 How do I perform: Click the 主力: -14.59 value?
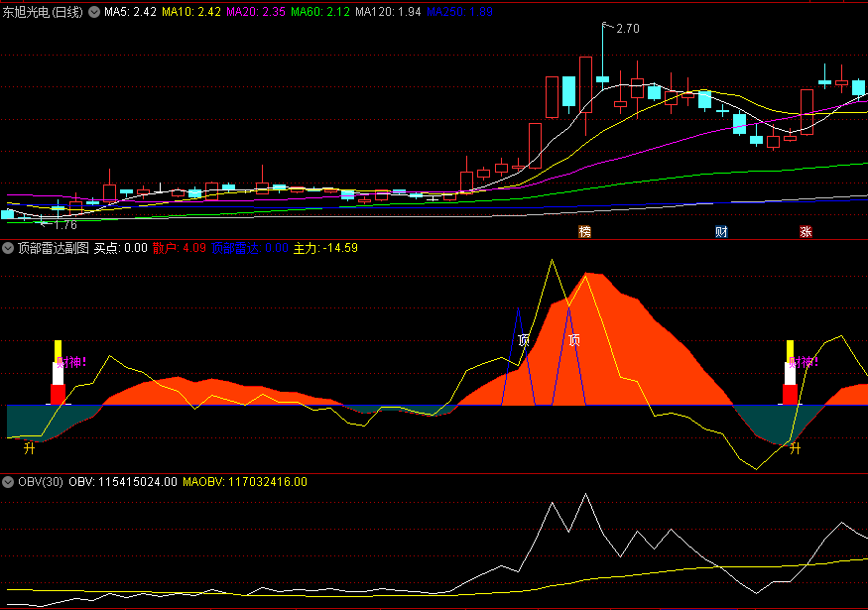coord(325,248)
